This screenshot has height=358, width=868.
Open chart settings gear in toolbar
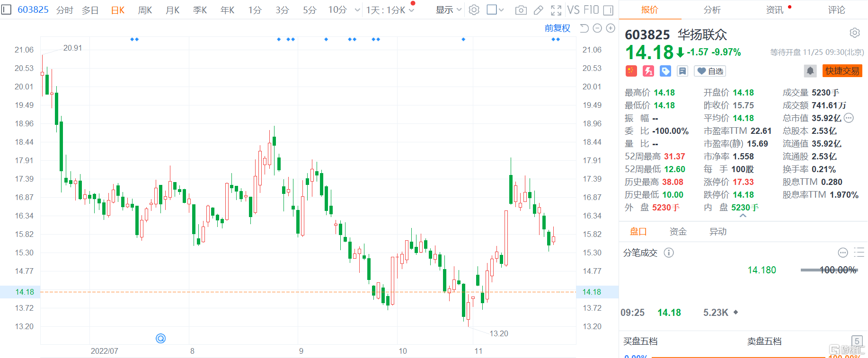(474, 10)
